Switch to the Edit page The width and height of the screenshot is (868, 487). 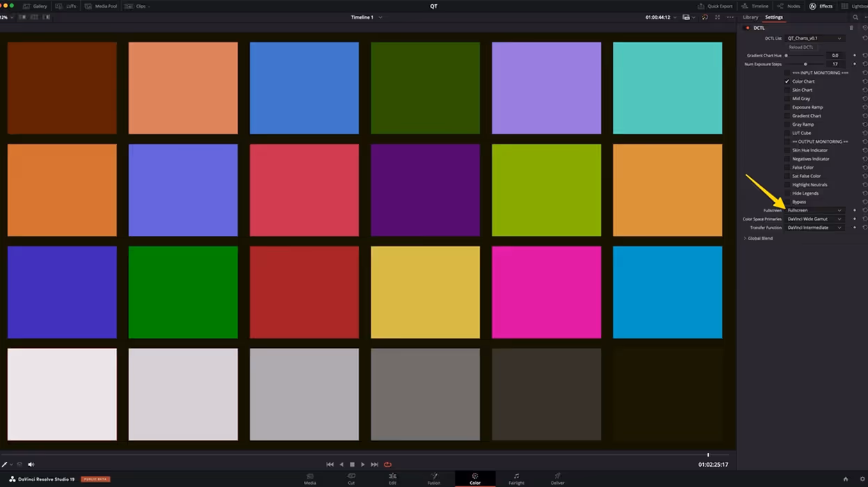pyautogui.click(x=392, y=479)
